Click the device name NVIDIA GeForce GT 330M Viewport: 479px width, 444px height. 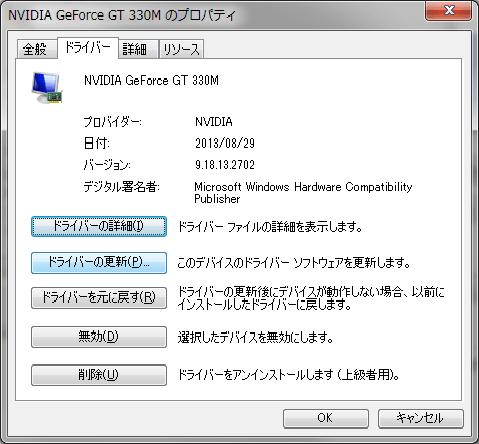(151, 80)
